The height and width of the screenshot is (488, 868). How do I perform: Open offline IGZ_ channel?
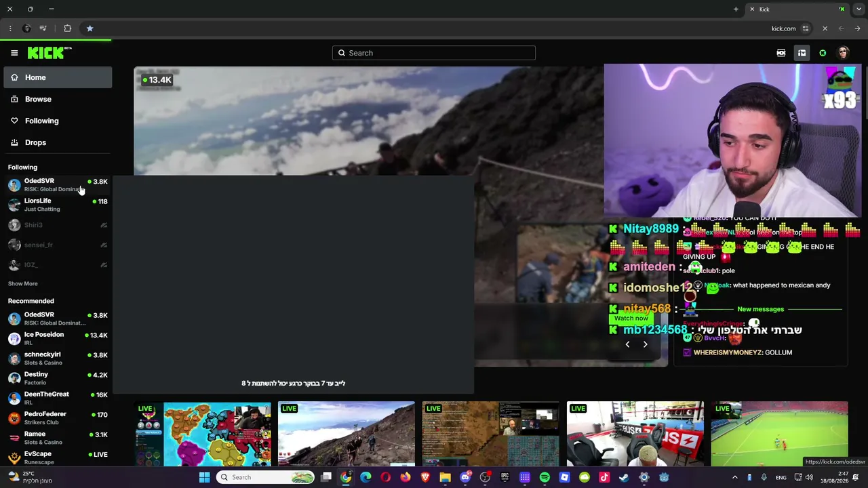pyautogui.click(x=58, y=265)
